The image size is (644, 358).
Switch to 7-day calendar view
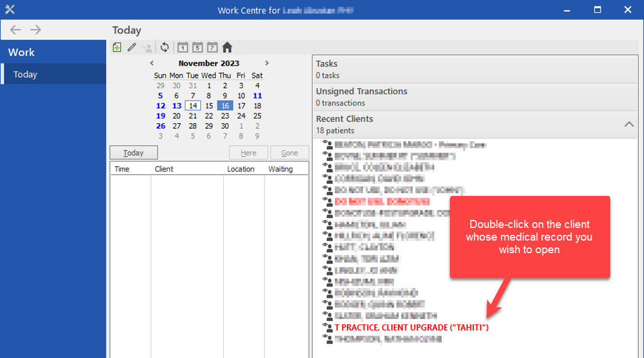coord(212,48)
